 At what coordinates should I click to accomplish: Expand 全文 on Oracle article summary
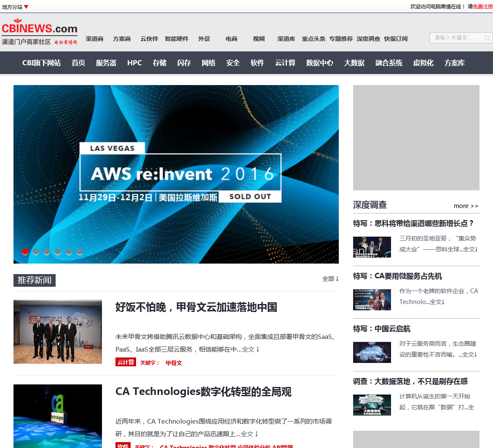[x=251, y=349]
